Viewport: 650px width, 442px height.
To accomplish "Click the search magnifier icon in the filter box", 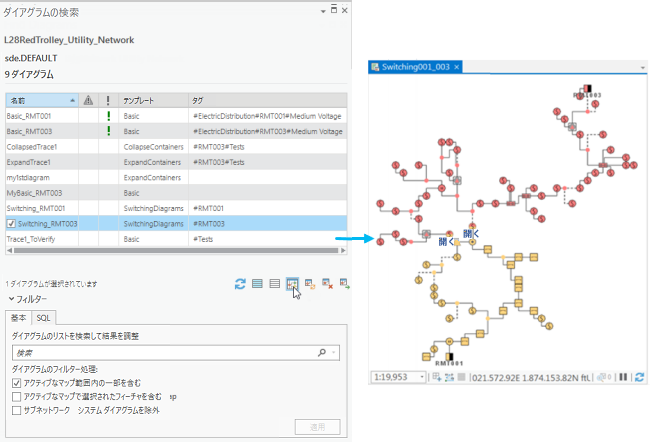I will (x=322, y=353).
